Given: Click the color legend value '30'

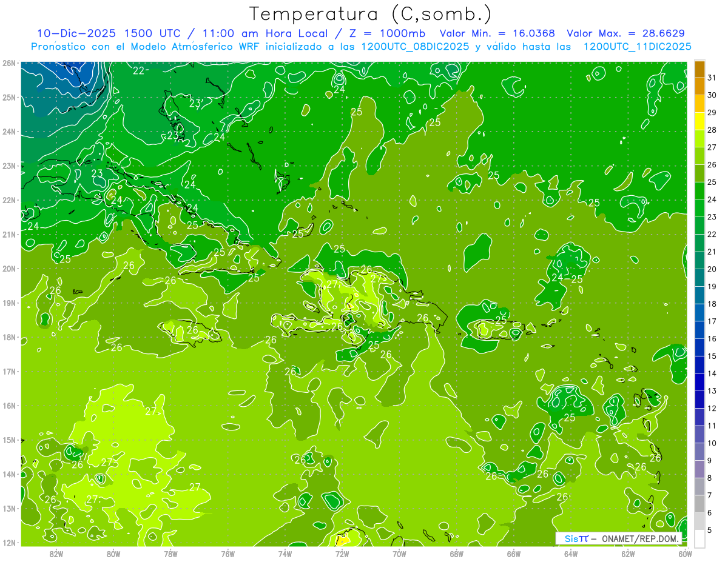Looking at the screenshot, I should 712,95.
